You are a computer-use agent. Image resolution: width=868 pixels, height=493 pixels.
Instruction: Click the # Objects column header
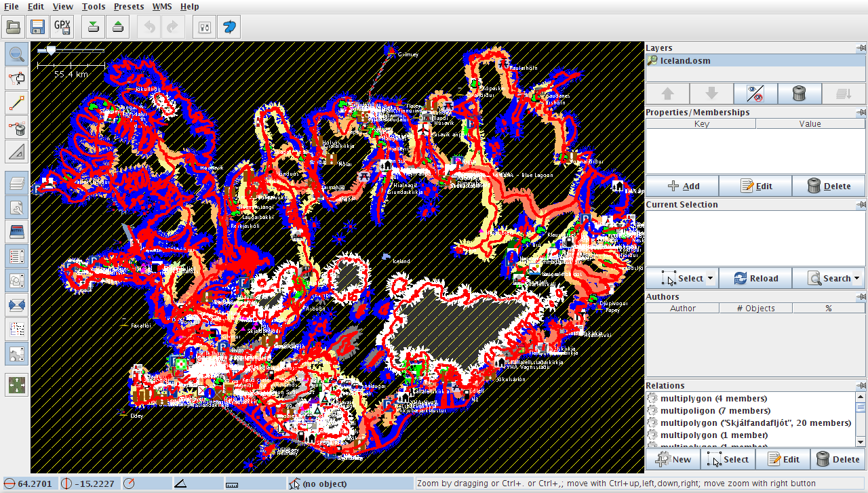pyautogui.click(x=755, y=309)
